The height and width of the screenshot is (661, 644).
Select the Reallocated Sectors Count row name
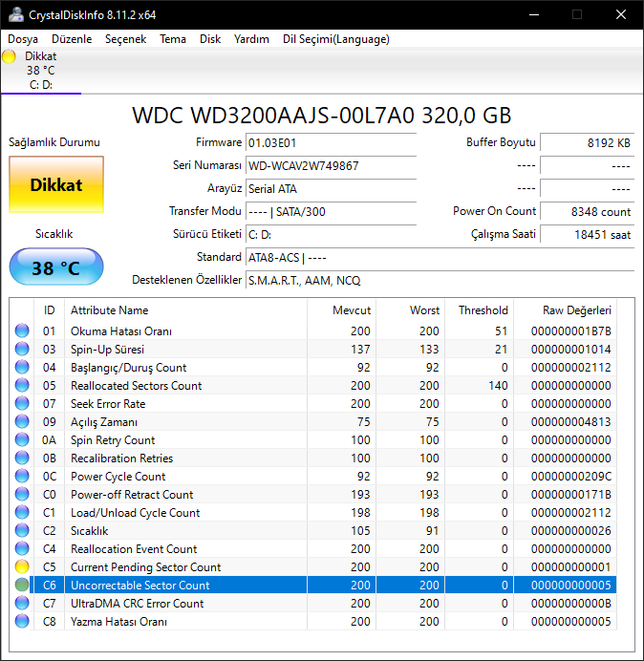tap(137, 386)
